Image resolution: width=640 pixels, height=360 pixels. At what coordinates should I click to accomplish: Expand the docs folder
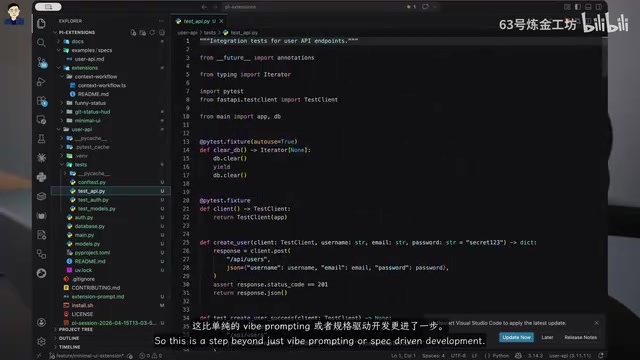[x=110, y=41]
